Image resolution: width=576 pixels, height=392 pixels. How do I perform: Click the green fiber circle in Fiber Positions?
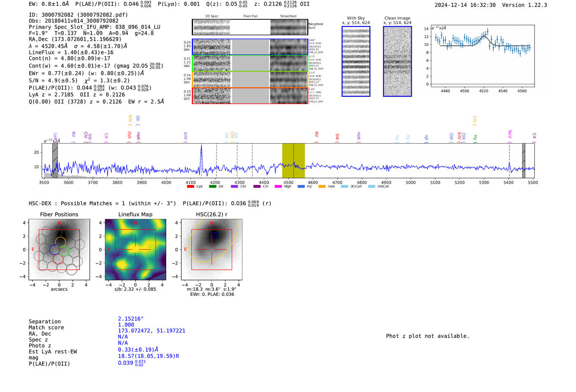pyautogui.click(x=63, y=252)
